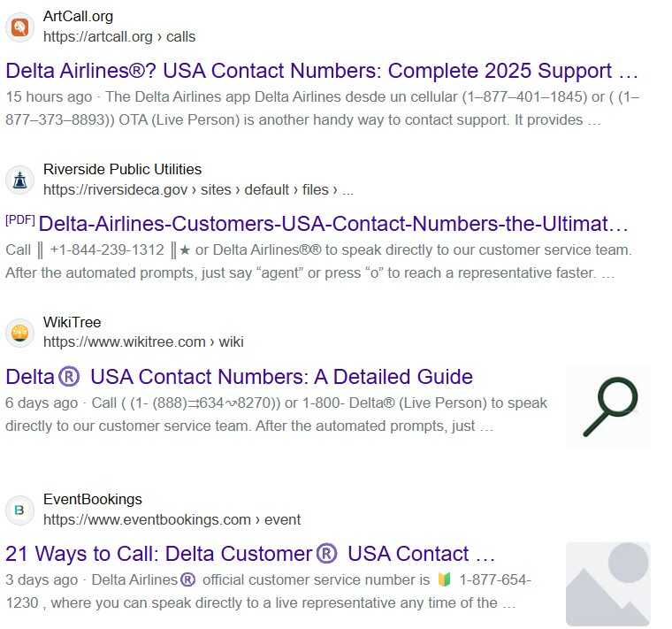This screenshot has height=629, width=672.
Task: Open the magnifying glass thumbnail image
Action: pyautogui.click(x=607, y=406)
